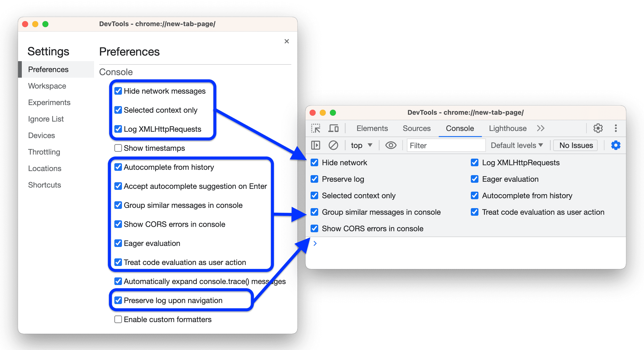Click the inspect element picker icon
644x350 pixels.
coord(313,128)
